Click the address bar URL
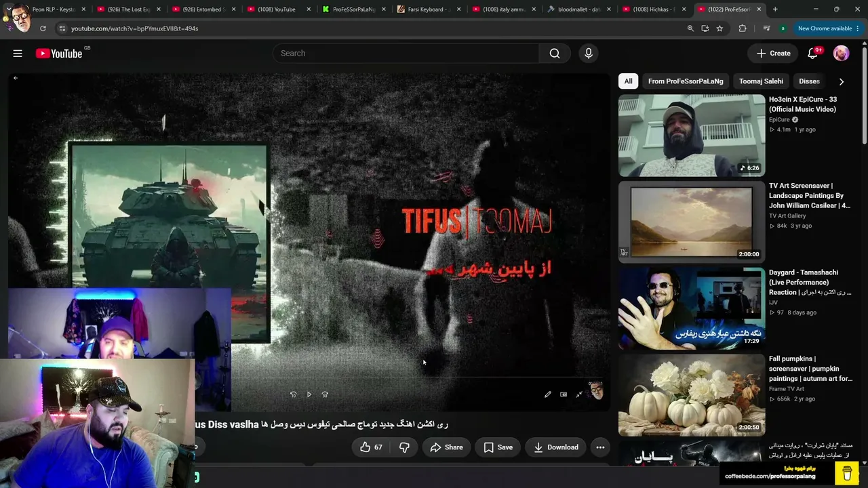 pos(135,28)
